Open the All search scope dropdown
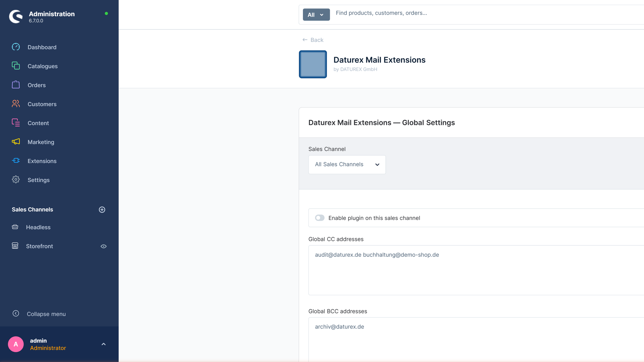Image resolution: width=644 pixels, height=362 pixels. (x=316, y=15)
